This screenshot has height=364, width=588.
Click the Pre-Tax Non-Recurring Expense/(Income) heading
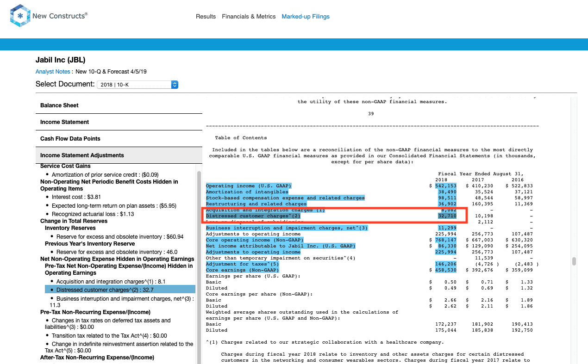pyautogui.click(x=95, y=312)
